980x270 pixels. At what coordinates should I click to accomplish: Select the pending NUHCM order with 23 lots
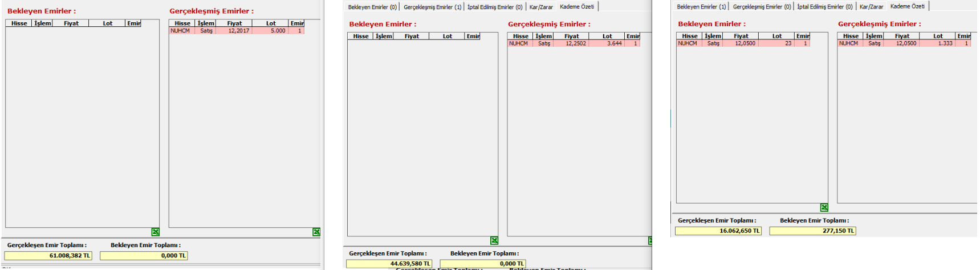click(743, 43)
